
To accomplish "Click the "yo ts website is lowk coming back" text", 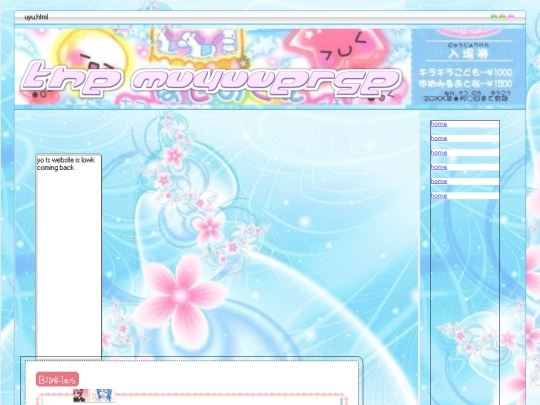I will click(x=65, y=164).
